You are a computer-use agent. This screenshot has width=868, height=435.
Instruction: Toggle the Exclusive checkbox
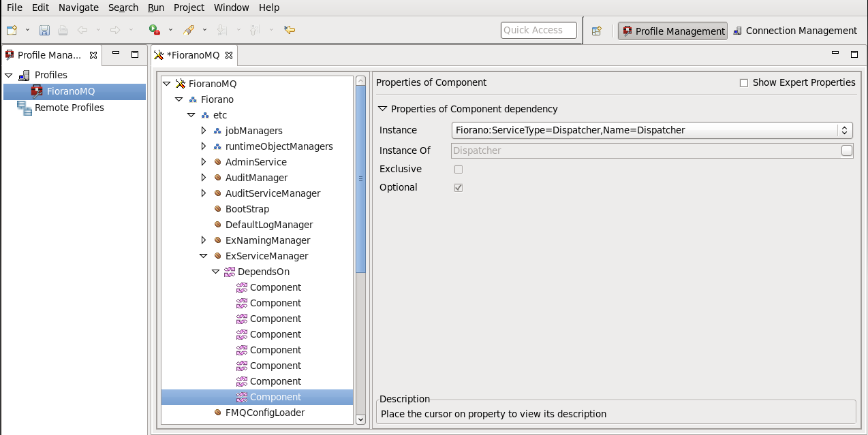pos(459,170)
